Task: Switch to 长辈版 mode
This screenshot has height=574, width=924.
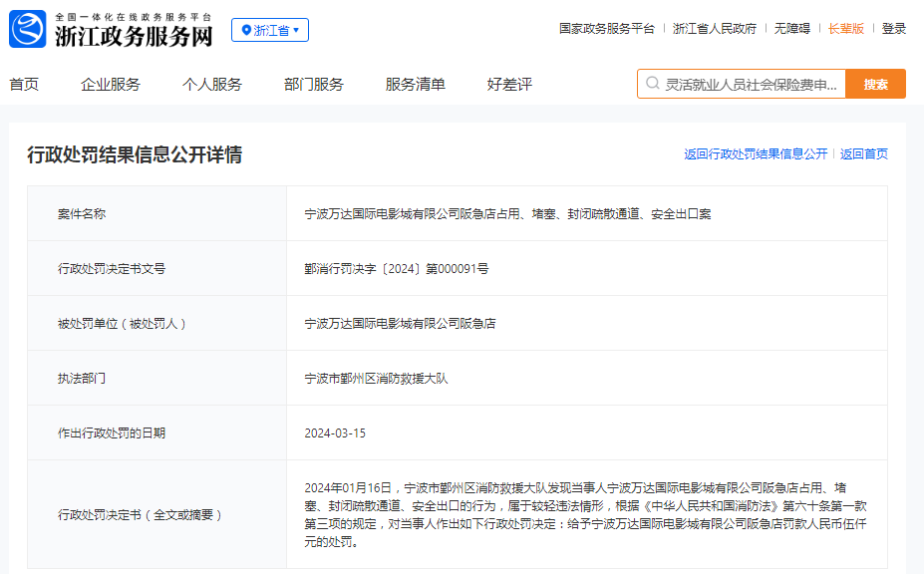Action: coord(845,28)
